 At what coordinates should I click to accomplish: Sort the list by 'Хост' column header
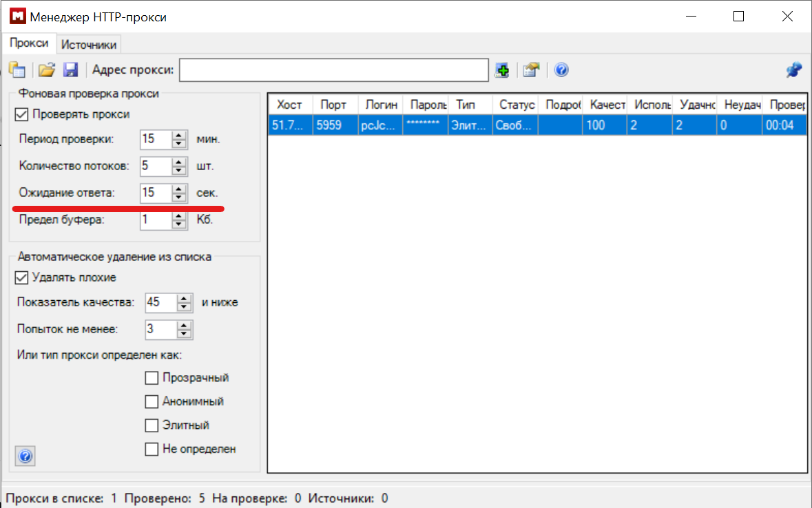tap(289, 105)
